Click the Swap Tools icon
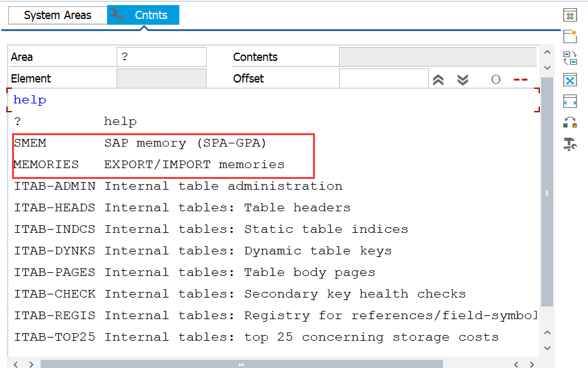 pyautogui.click(x=570, y=58)
